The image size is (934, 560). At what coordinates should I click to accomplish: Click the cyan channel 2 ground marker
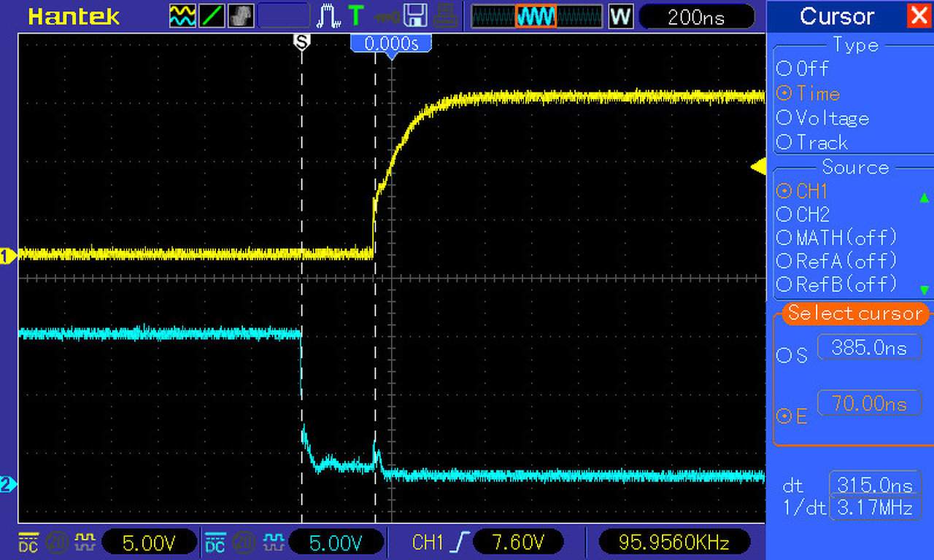(8, 484)
